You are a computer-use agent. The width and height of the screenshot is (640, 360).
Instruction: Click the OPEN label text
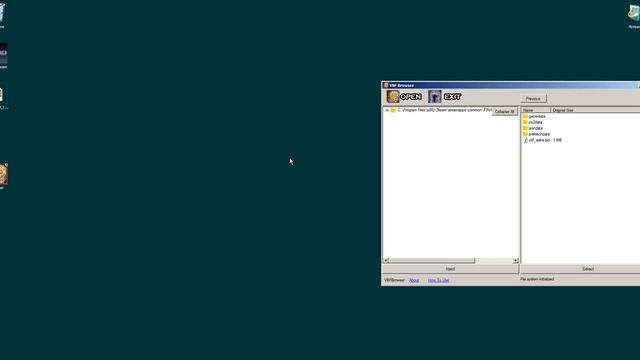pyautogui.click(x=411, y=97)
